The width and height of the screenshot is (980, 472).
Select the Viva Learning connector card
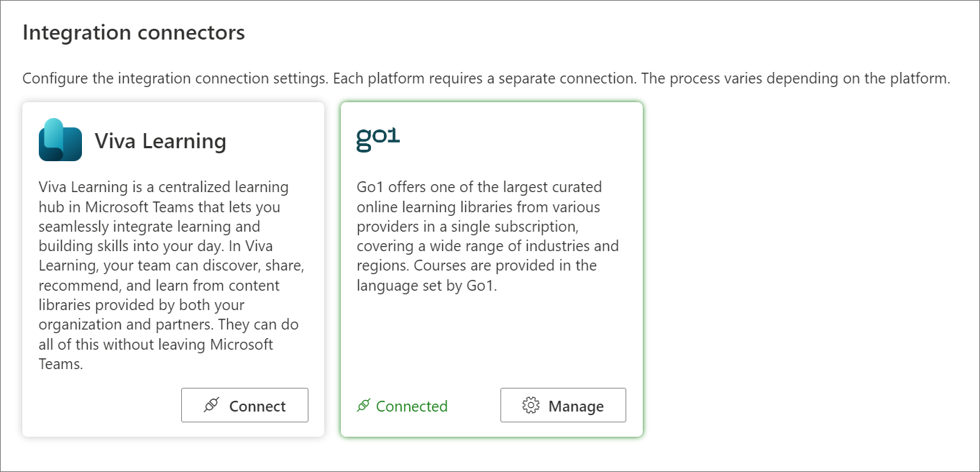coord(173,269)
